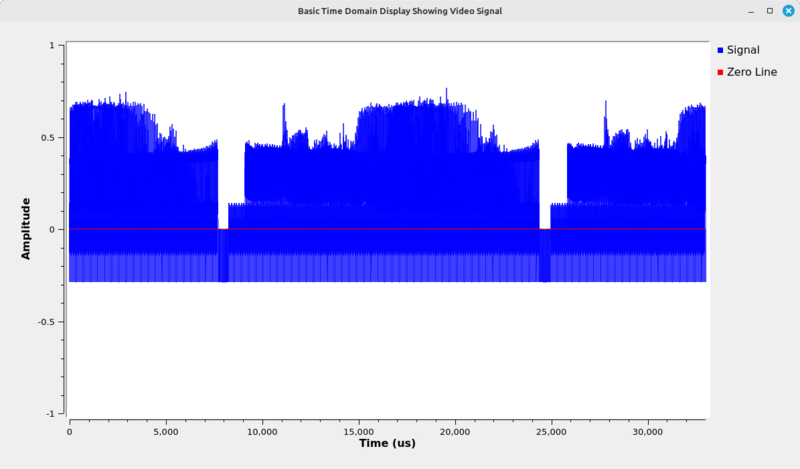Viewport: 800px width, 469px height.
Task: Click the red Zero Line color swatch
Action: 720,72
